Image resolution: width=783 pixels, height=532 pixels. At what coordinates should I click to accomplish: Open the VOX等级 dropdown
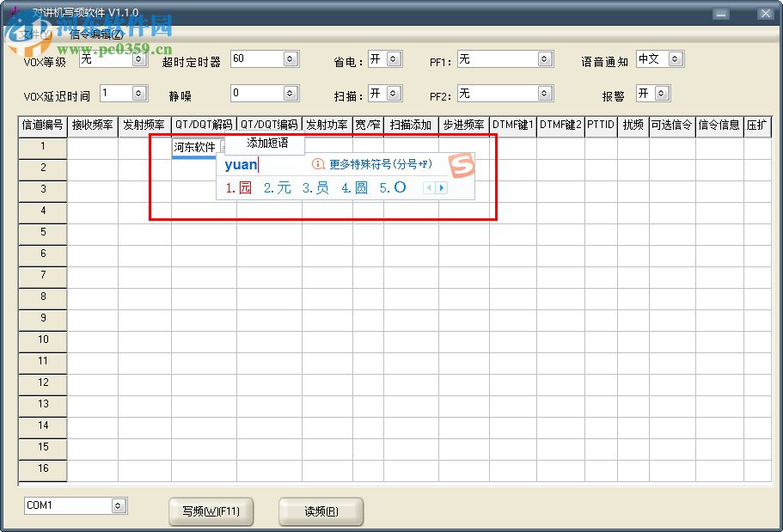139,59
